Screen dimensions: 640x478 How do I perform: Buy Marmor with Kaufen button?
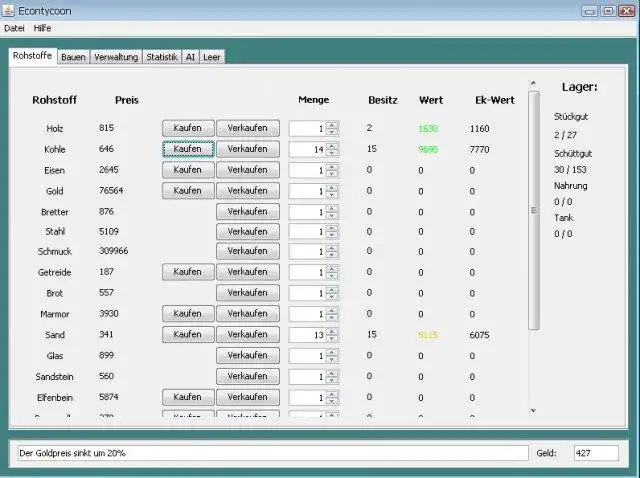point(188,313)
